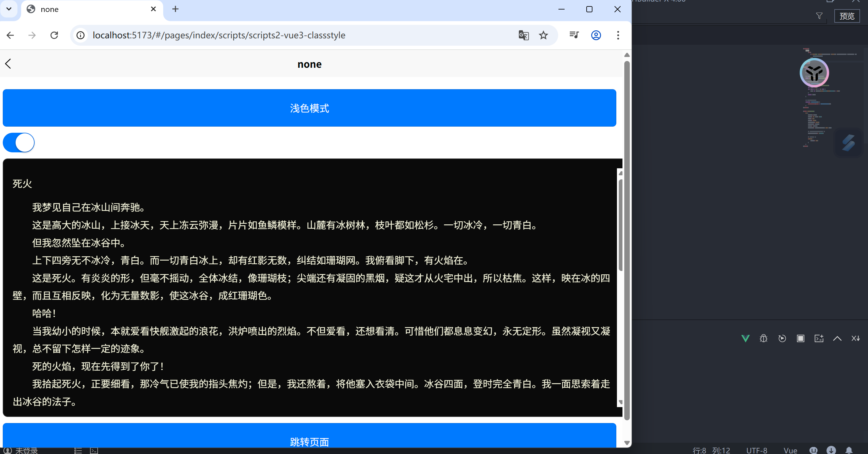Open the tab search dropdown arrow
This screenshot has width=868, height=454.
point(9,9)
